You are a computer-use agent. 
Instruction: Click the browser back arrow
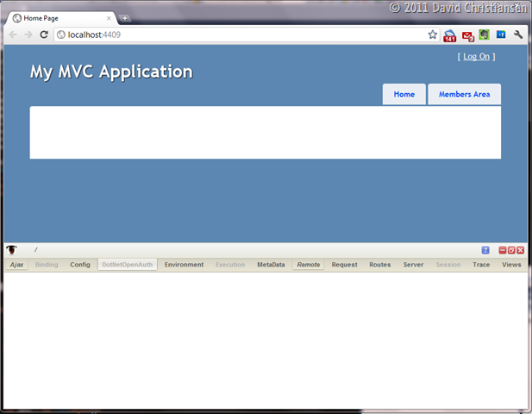tap(13, 34)
